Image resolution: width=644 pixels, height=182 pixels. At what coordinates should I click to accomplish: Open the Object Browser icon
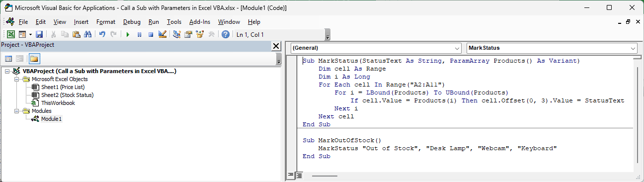(200, 34)
